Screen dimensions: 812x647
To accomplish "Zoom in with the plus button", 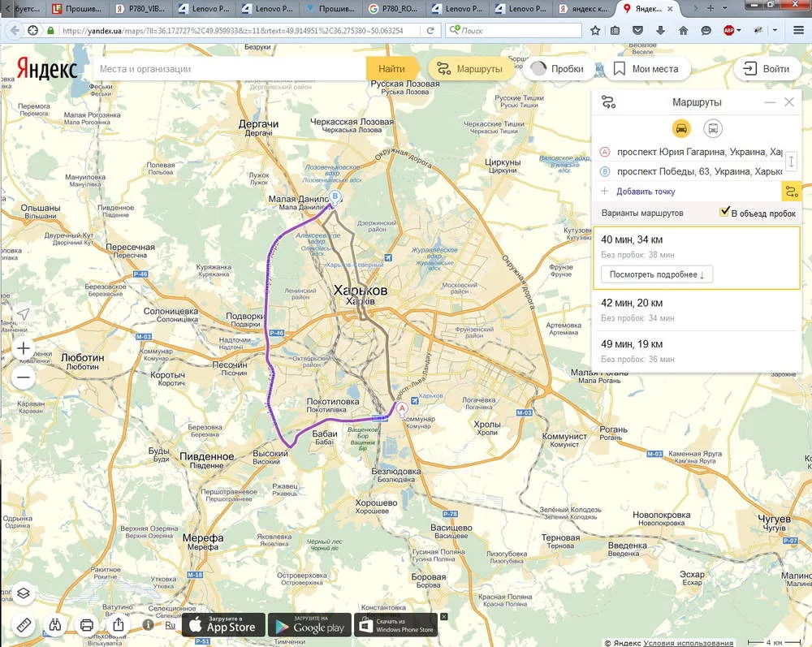I will (x=24, y=348).
